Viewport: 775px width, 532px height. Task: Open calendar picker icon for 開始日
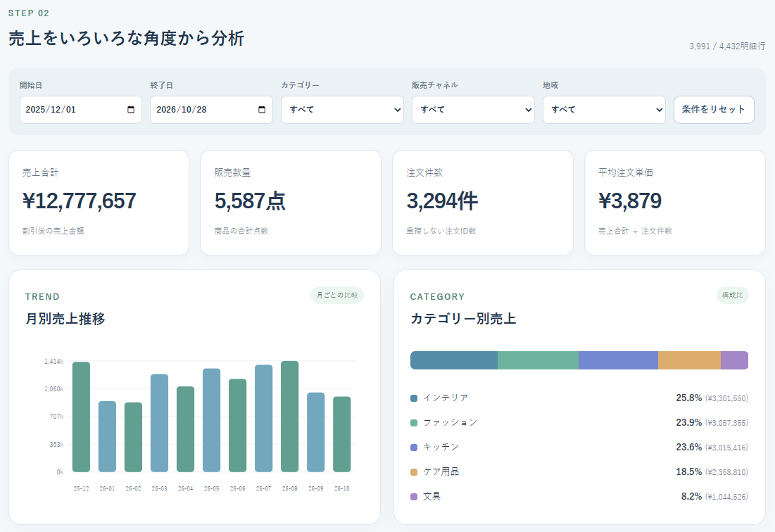point(131,110)
